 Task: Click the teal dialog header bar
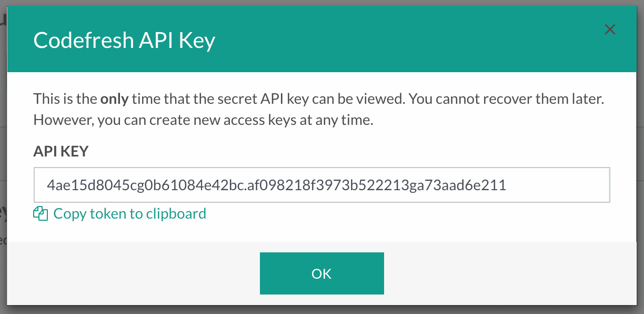pos(321,40)
